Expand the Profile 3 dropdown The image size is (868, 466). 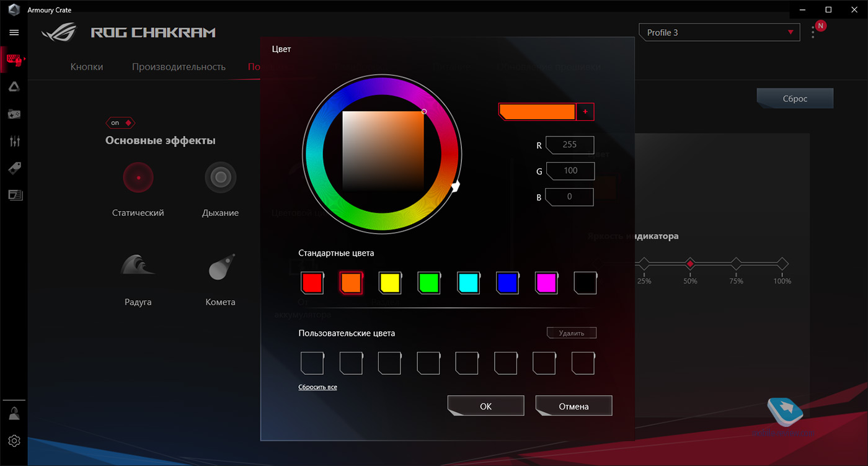[719, 33]
